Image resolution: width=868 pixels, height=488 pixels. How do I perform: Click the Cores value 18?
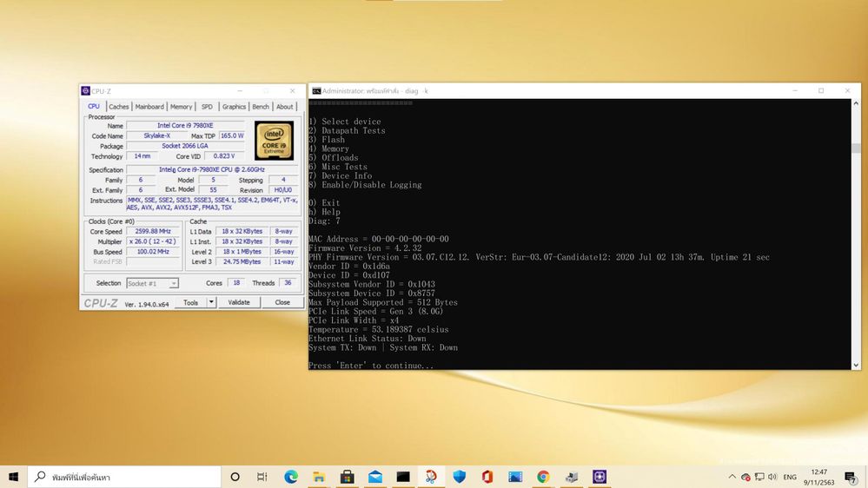pyautogui.click(x=236, y=283)
